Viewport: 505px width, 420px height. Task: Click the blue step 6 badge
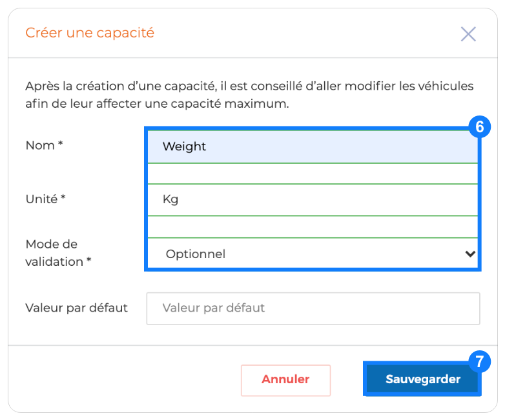480,127
